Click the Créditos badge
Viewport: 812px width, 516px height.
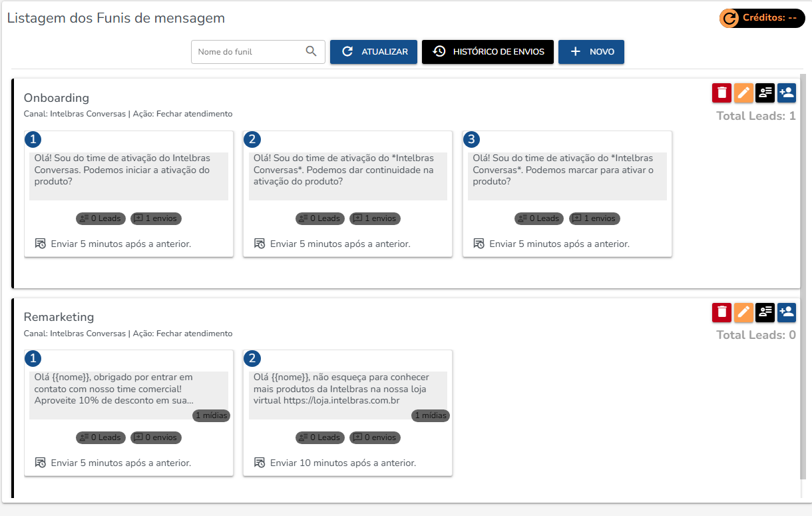pyautogui.click(x=762, y=18)
